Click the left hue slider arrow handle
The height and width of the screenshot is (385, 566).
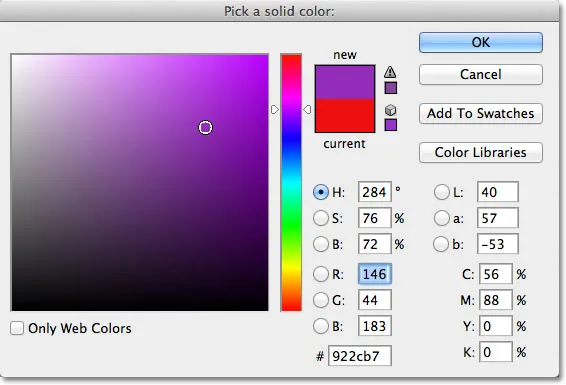275,109
